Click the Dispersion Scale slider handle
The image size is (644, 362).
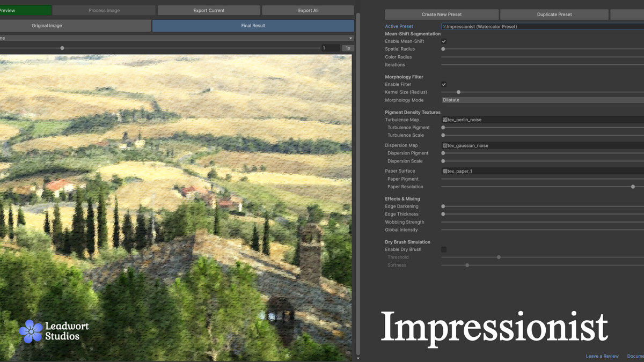443,161
